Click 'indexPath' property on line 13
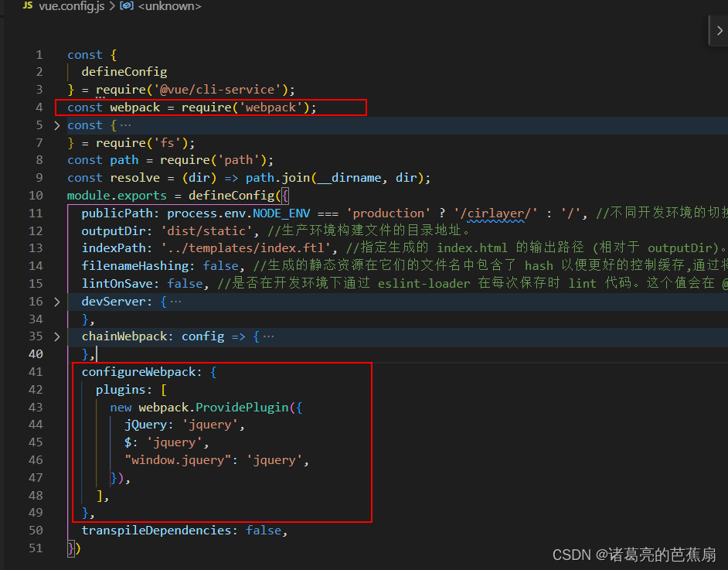This screenshot has height=570, width=728. pyautogui.click(x=114, y=248)
